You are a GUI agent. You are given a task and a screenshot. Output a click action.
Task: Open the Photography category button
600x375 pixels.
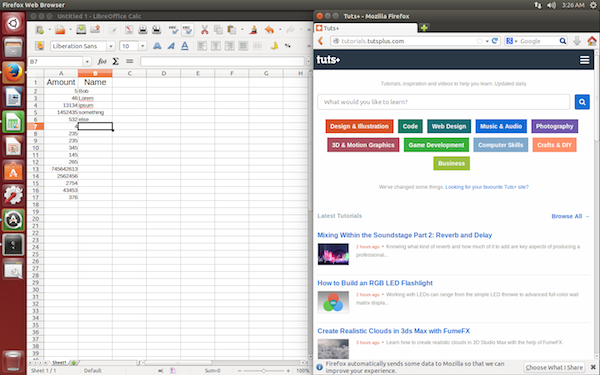[554, 126]
